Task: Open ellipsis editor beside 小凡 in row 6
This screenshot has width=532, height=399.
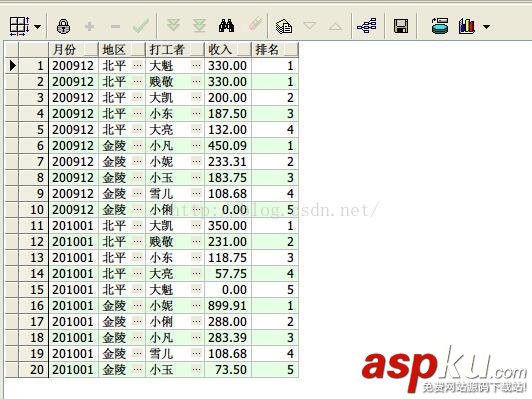Action: pyautogui.click(x=196, y=146)
